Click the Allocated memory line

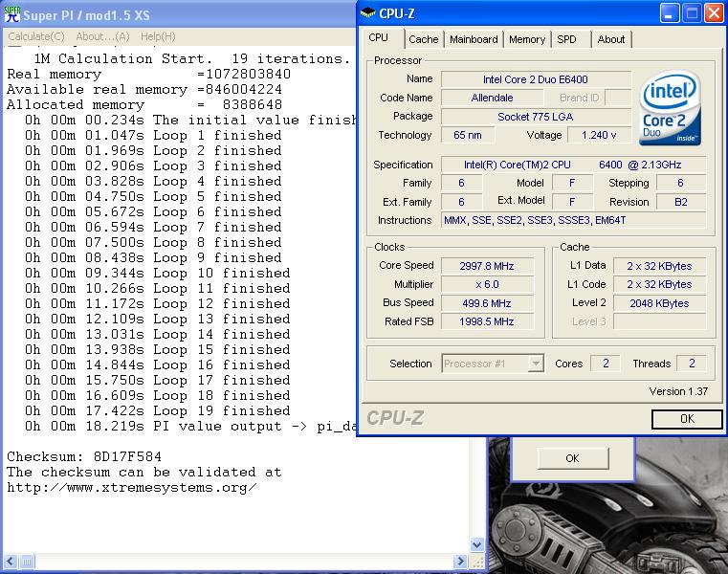(144, 105)
